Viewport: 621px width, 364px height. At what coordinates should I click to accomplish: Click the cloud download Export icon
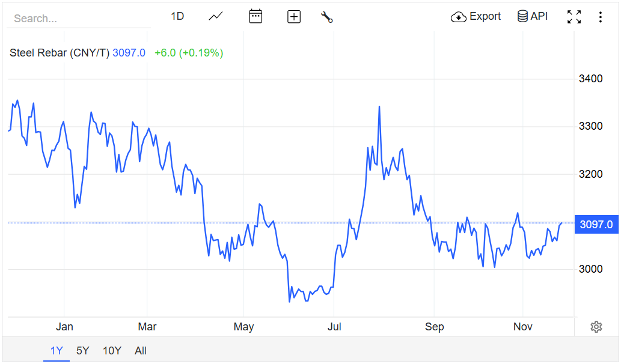pos(459,17)
